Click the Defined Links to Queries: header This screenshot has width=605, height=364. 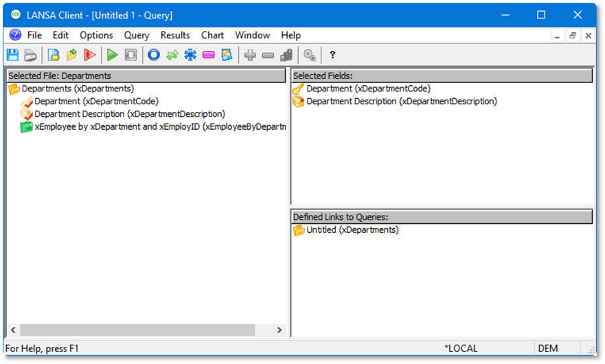click(x=442, y=217)
